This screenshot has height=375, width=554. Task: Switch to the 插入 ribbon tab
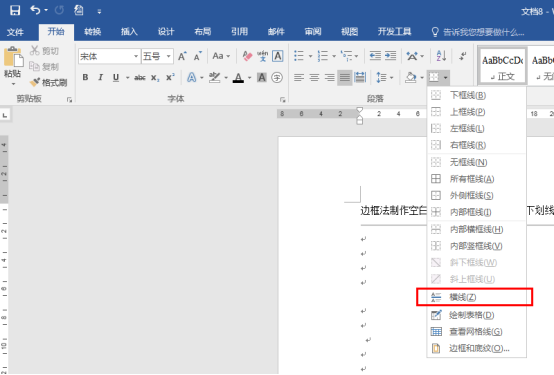pos(129,32)
